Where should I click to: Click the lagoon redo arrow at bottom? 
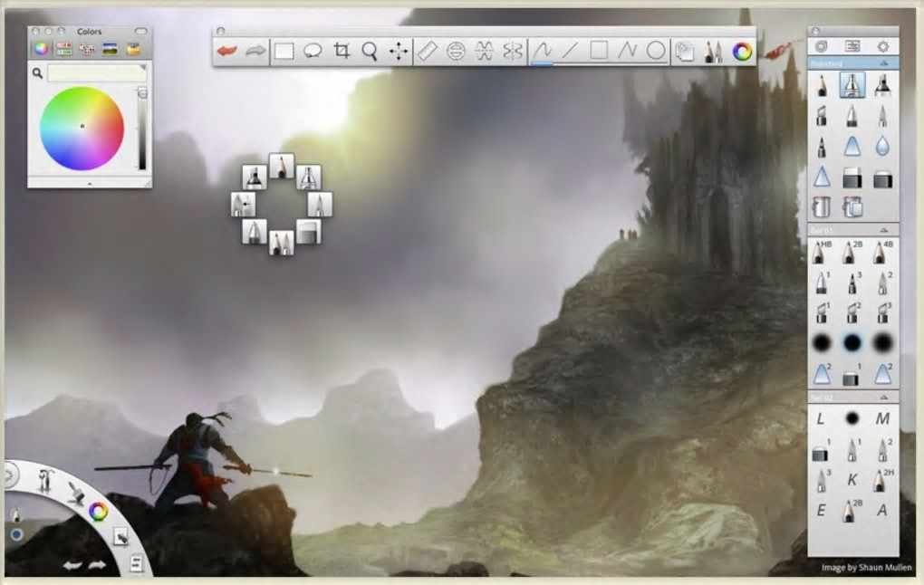(97, 566)
